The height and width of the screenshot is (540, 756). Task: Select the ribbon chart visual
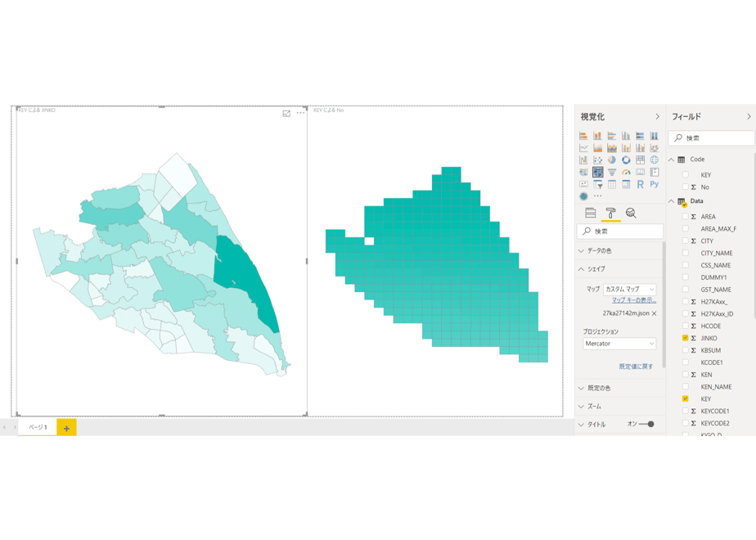point(655,147)
